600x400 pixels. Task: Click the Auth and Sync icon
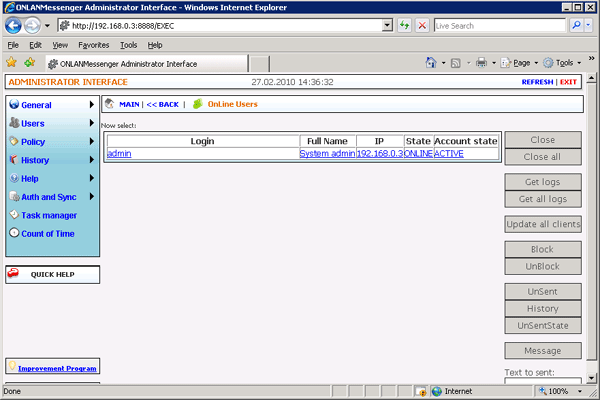click(x=14, y=196)
